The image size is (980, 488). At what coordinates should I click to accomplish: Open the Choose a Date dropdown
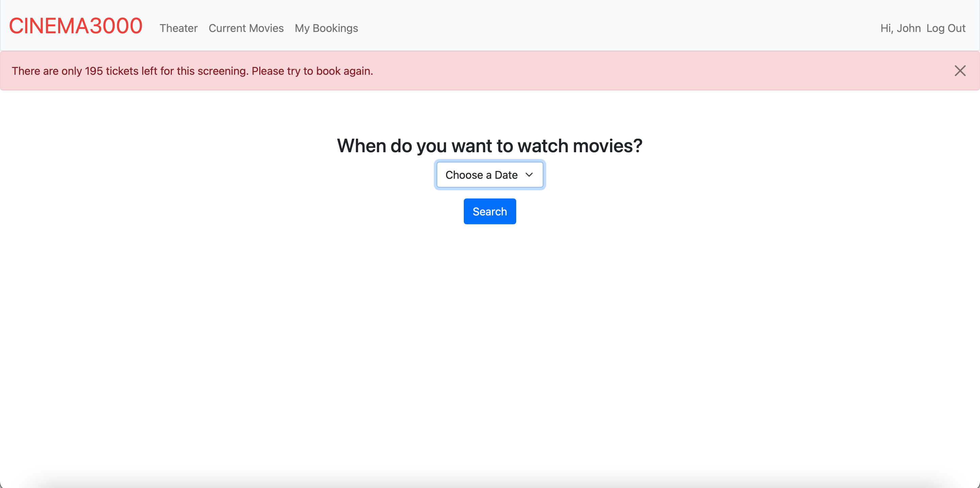pyautogui.click(x=490, y=175)
